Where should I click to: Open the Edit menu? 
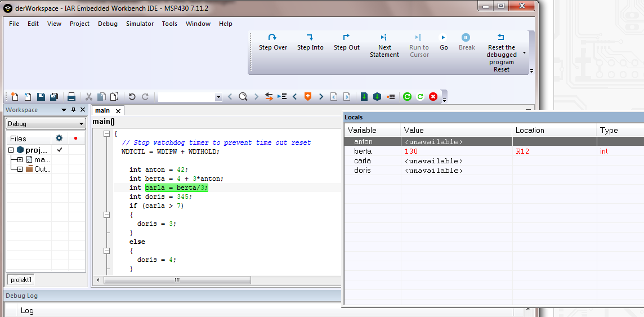[33, 24]
